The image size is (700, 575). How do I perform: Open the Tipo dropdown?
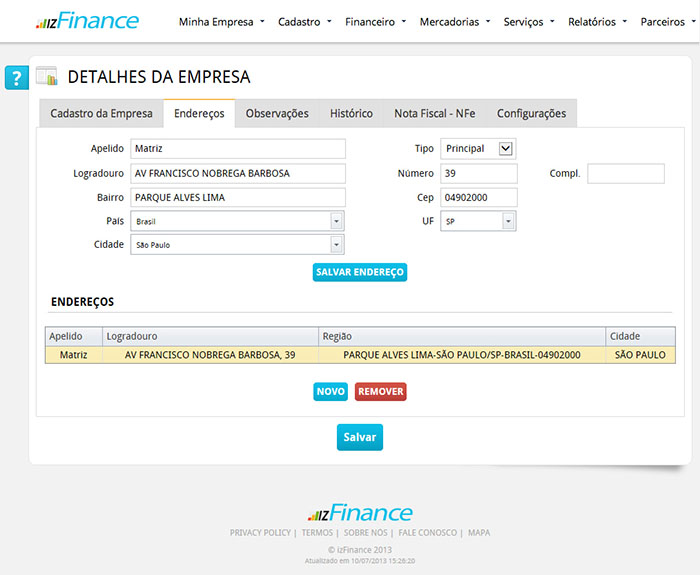click(505, 148)
